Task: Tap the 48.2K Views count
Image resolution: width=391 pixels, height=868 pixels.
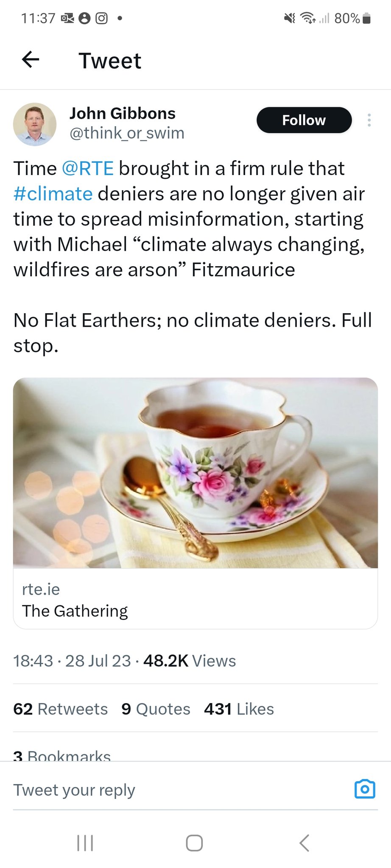Action: coord(189,661)
